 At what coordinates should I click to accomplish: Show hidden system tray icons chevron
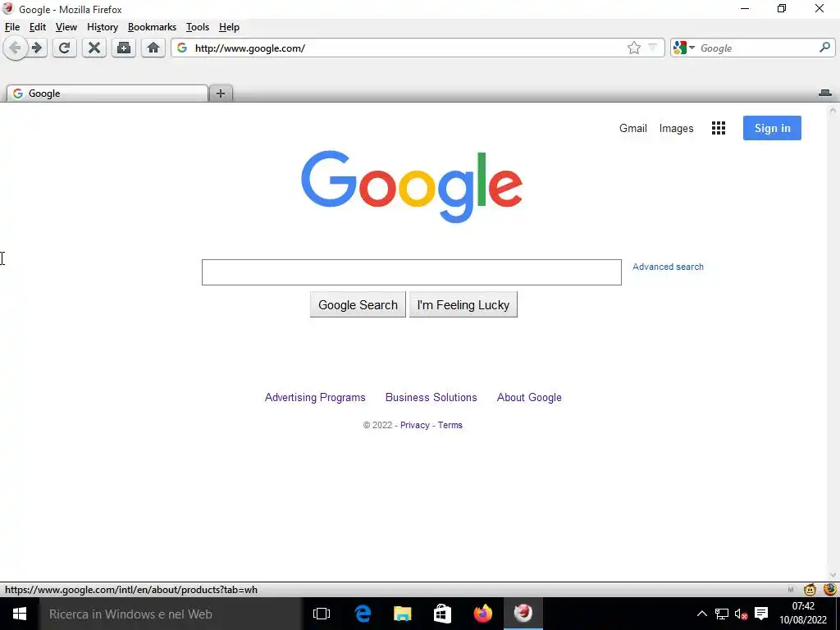click(x=702, y=614)
